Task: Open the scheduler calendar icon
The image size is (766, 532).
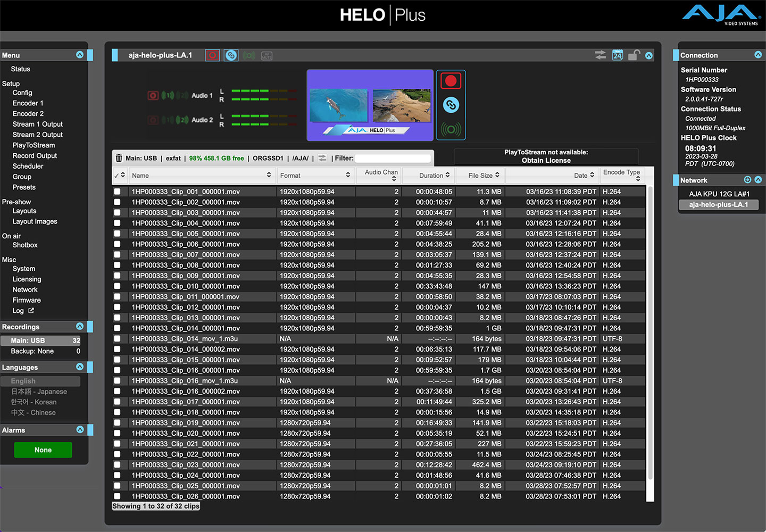Action: tap(617, 55)
